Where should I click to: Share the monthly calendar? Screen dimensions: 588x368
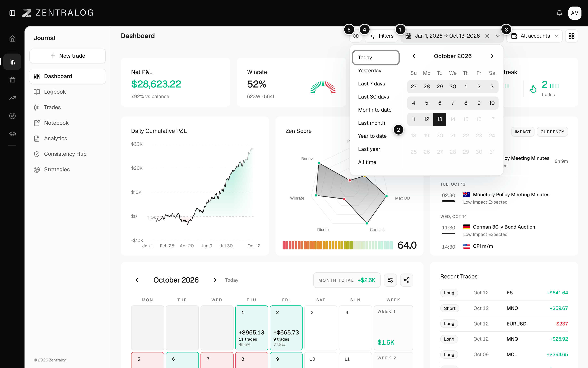click(x=406, y=280)
